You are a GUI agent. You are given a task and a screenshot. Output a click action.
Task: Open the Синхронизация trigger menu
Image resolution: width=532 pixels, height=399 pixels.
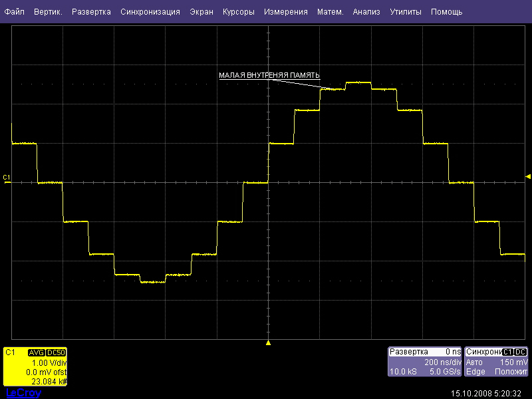[150, 12]
